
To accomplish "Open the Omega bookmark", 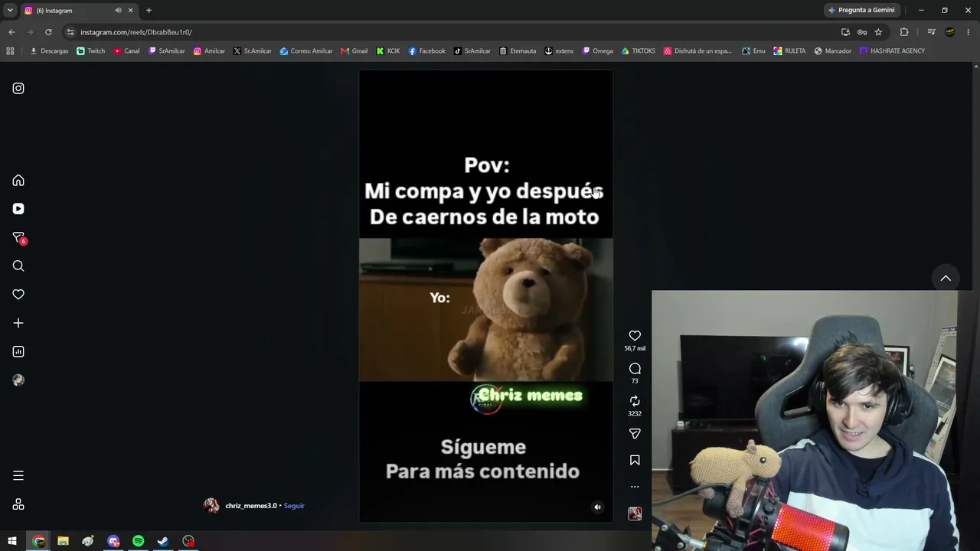I will (597, 51).
